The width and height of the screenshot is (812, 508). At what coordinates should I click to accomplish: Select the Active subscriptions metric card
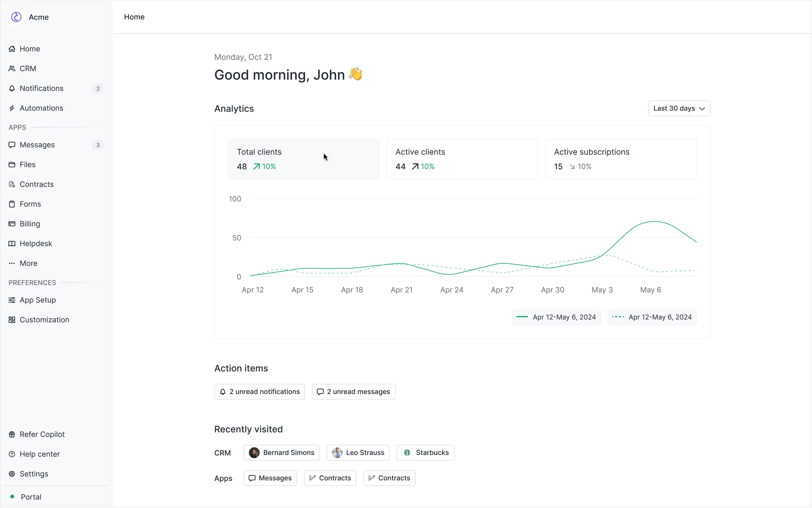point(620,159)
